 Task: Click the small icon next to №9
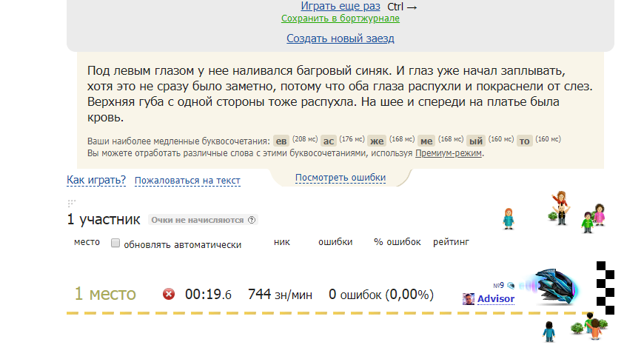tap(511, 285)
